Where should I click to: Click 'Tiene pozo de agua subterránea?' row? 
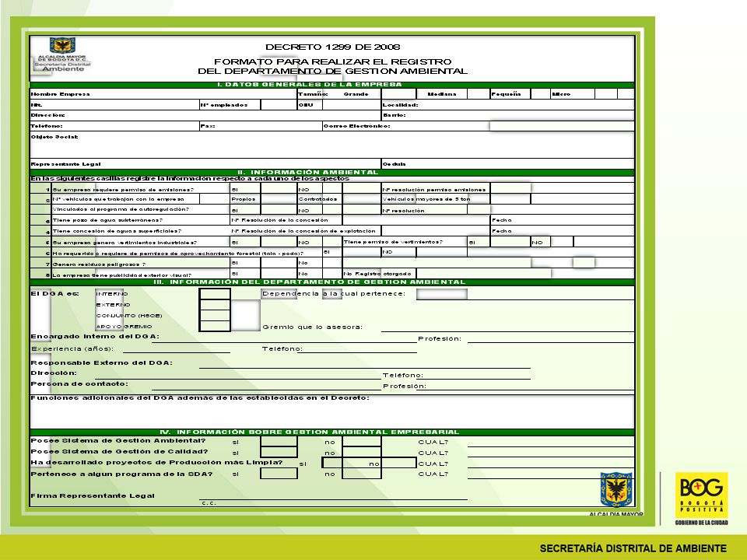pos(332,220)
